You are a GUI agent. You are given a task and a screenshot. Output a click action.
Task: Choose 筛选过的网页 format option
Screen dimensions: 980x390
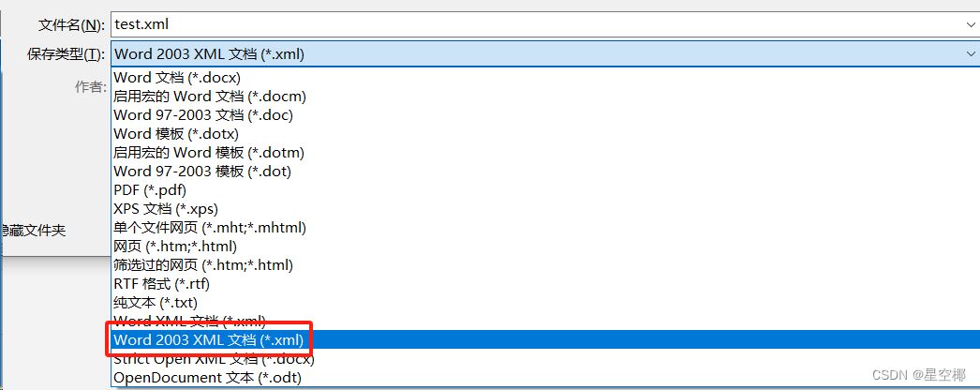(x=545, y=265)
